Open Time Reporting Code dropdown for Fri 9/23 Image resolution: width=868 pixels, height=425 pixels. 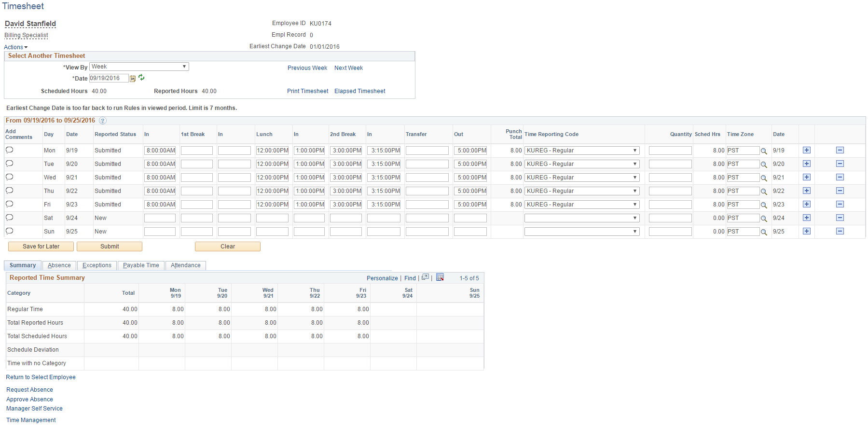582,205
